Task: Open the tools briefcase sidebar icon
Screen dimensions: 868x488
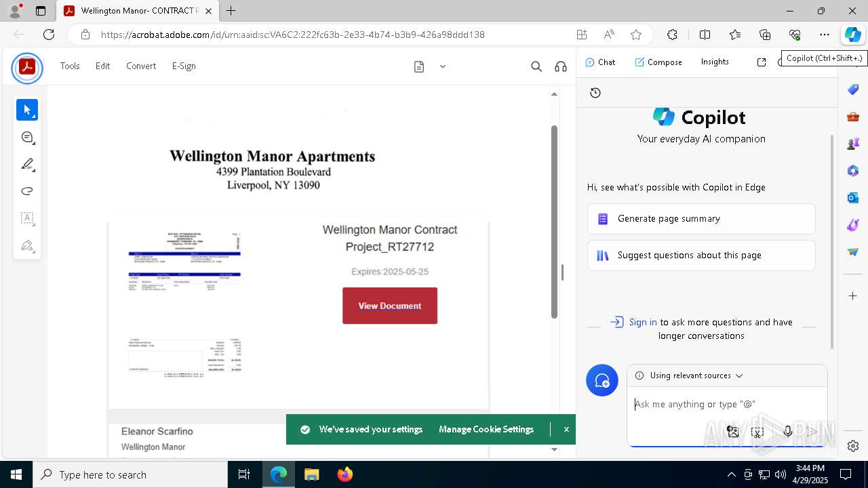Action: (x=853, y=117)
